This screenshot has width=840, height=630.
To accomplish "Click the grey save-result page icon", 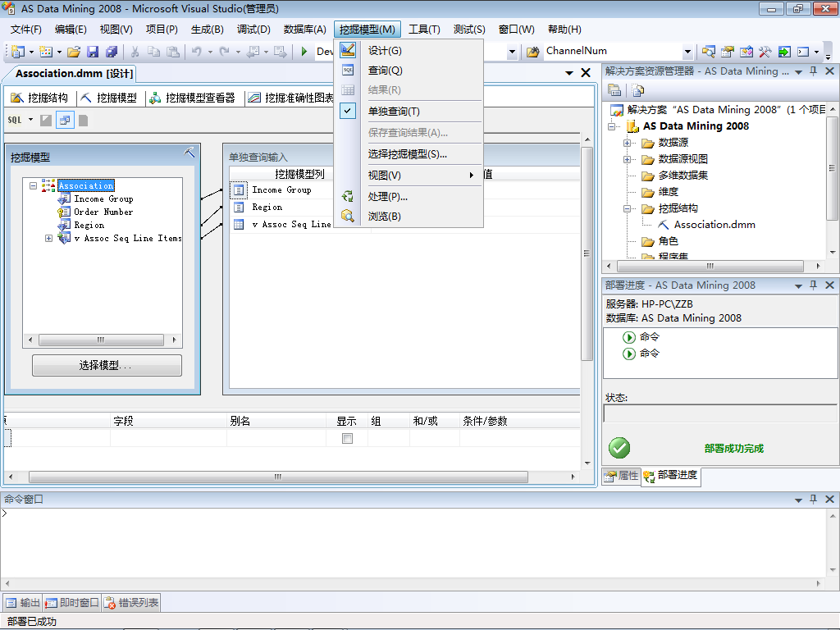I will [83, 120].
